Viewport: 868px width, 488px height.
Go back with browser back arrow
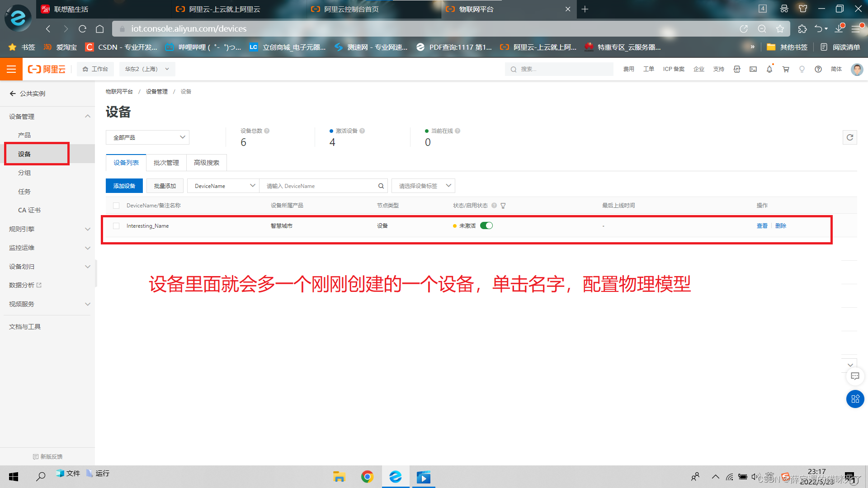(48, 29)
